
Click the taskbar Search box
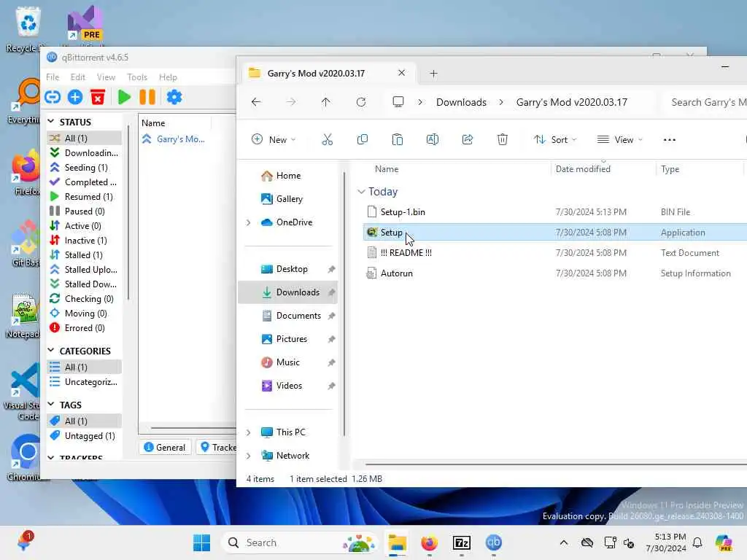[299, 542]
